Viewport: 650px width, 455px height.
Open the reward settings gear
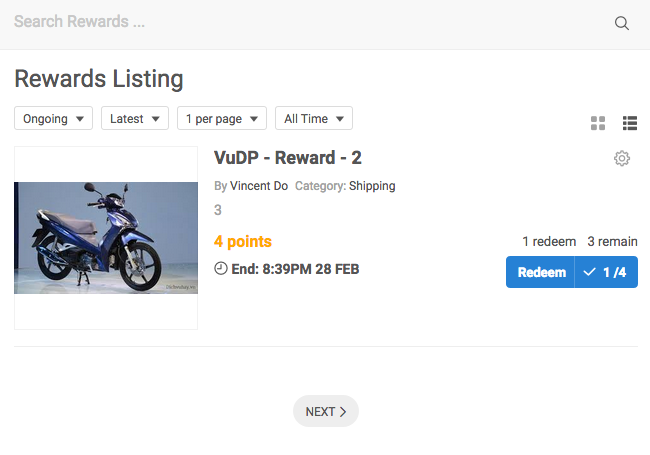(622, 158)
